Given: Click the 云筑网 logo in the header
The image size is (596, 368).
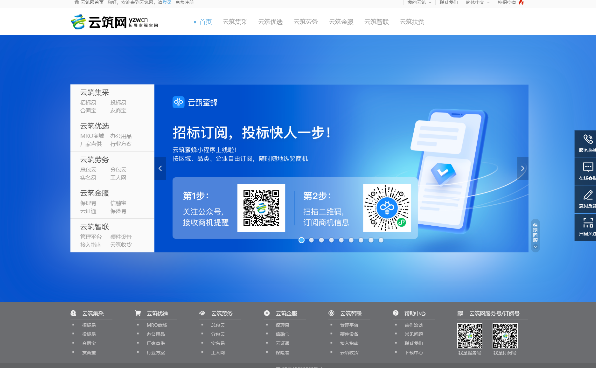Looking at the screenshot, I should point(114,22).
